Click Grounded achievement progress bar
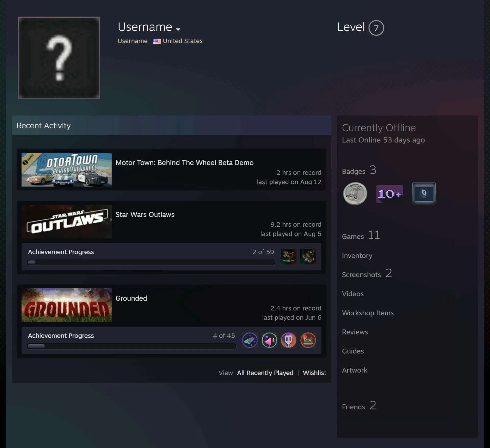 tap(131, 346)
